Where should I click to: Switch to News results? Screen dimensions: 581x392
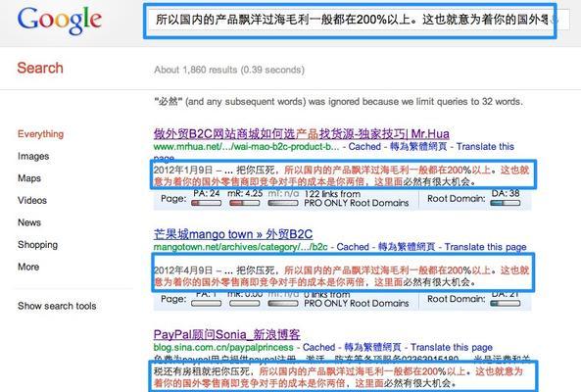pos(29,222)
